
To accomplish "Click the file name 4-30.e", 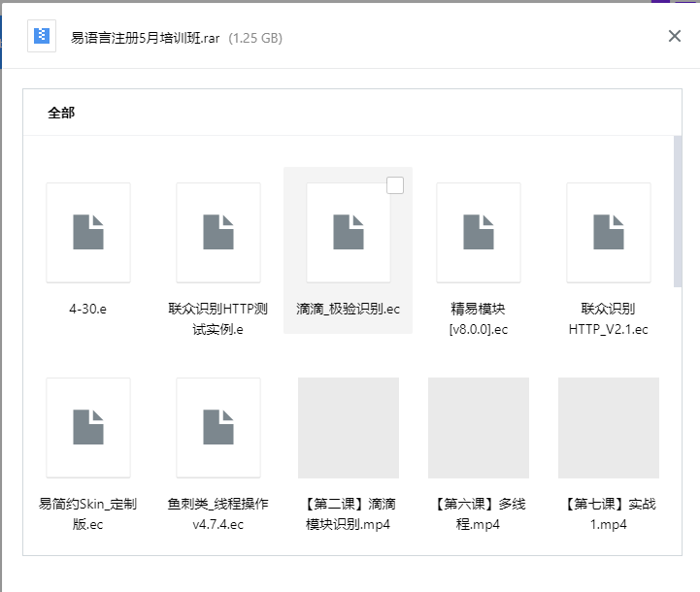I will tap(88, 309).
